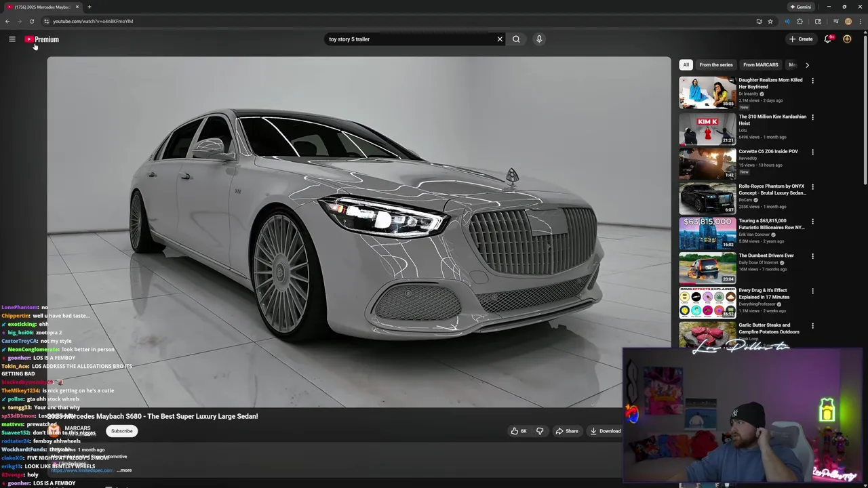Reload the page in the browser
Image resolution: width=868 pixels, height=488 pixels.
[31, 21]
